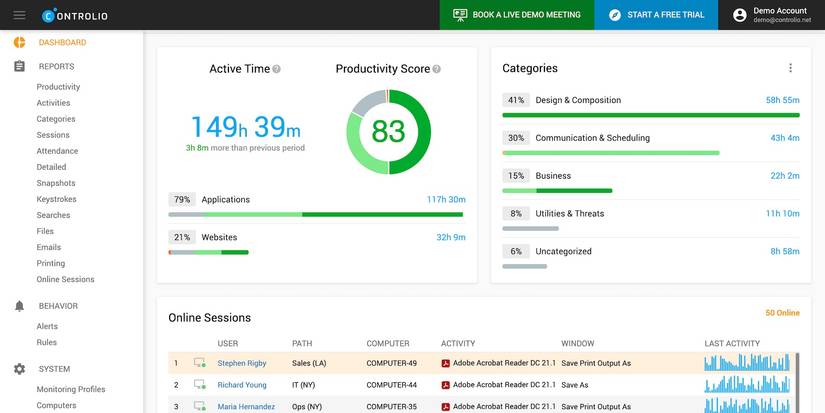Select the Uncategorized category row
Screen dimensions: 825x413
(651, 257)
